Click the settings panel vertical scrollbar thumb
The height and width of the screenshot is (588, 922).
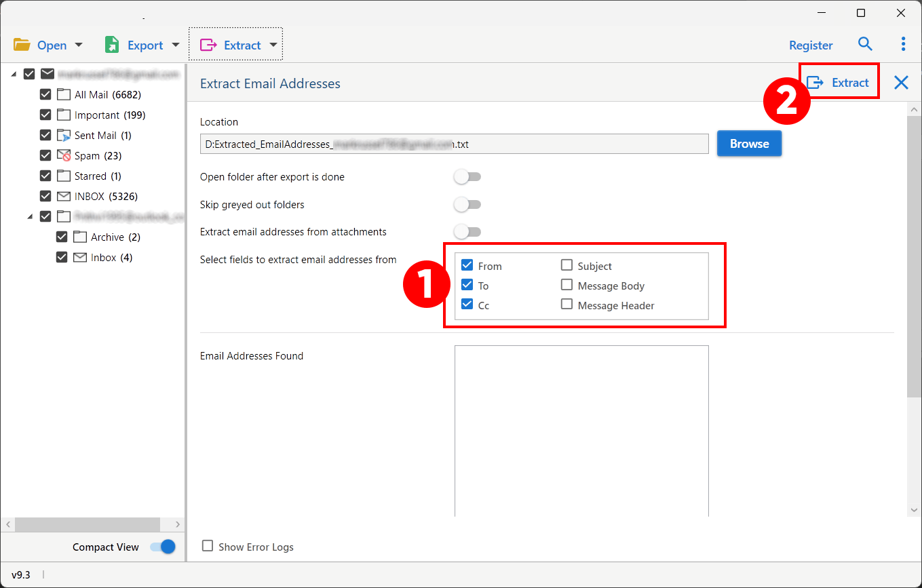pos(914,257)
